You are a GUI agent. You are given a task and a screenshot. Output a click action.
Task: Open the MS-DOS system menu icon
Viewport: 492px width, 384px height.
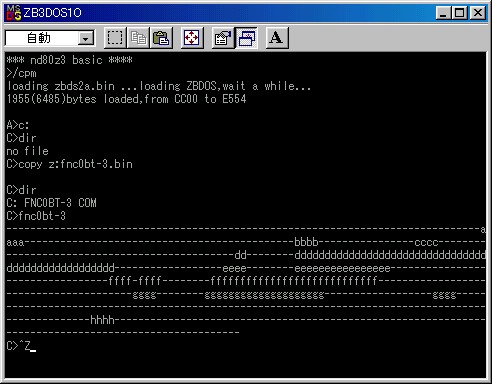tap(14, 13)
